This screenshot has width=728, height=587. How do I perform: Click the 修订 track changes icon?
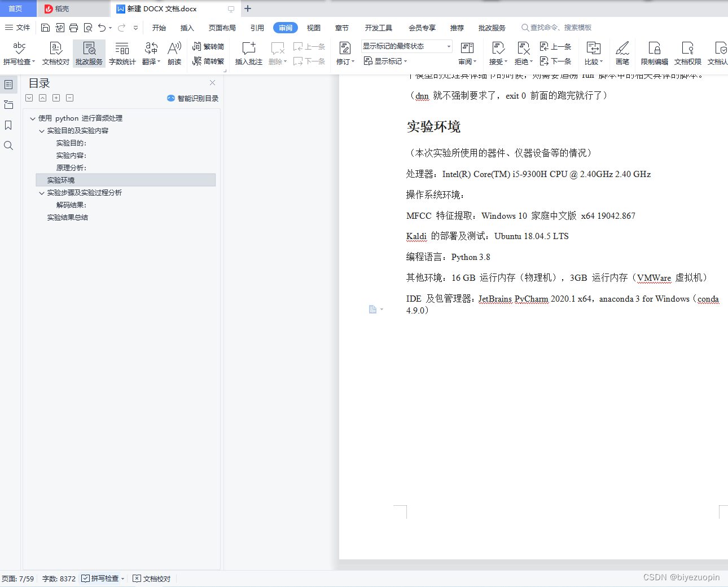[345, 48]
